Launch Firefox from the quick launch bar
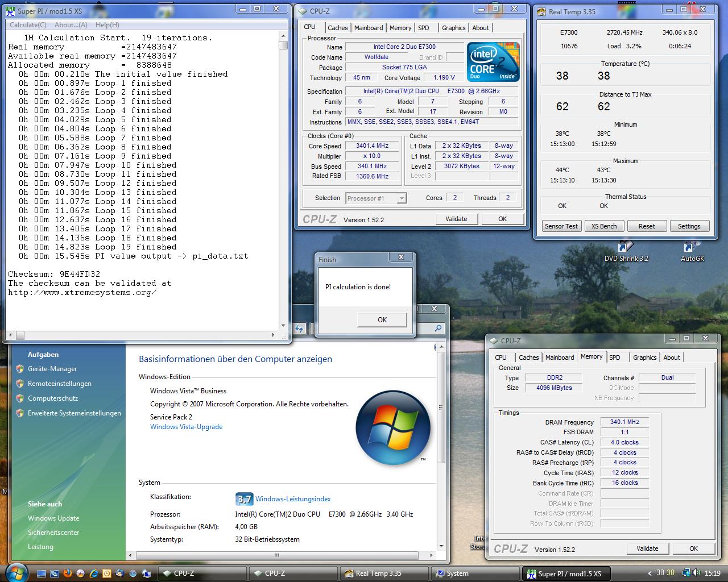This screenshot has width=728, height=582. pos(68,573)
